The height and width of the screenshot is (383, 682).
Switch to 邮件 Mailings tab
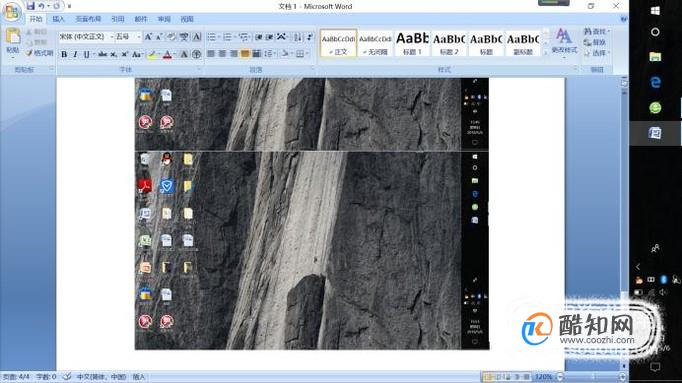click(141, 19)
